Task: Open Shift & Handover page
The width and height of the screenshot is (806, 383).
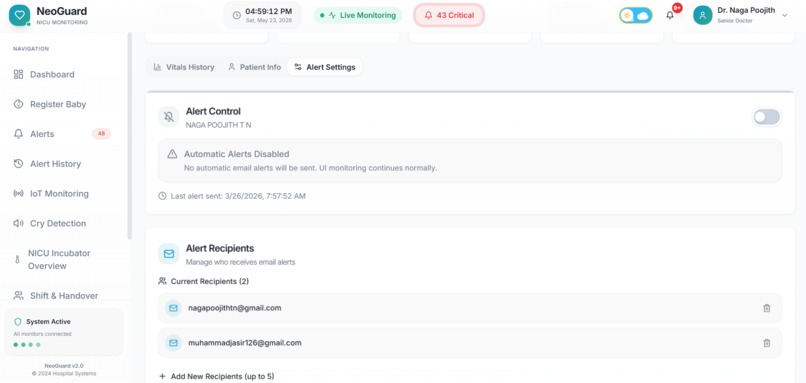Action: 65,296
